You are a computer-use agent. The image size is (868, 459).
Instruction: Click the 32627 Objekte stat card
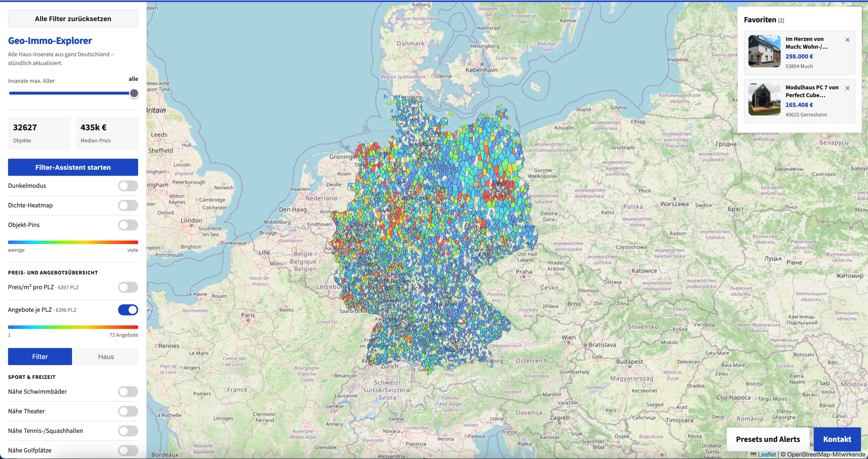[x=39, y=133]
